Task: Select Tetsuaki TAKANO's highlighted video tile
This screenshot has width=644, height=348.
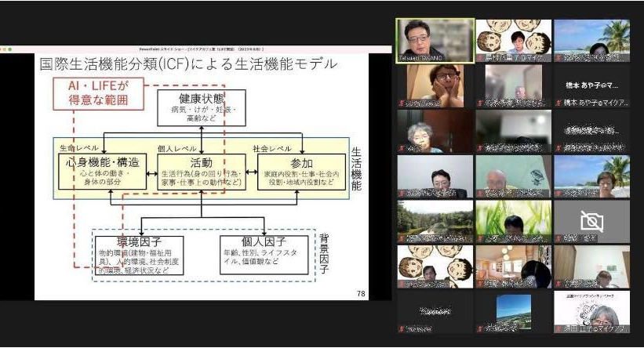Action: [x=434, y=40]
